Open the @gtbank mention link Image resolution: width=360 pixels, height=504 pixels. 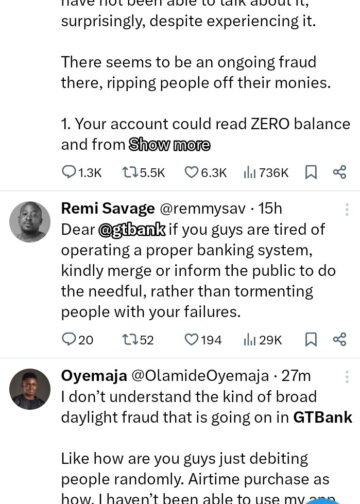tap(132, 230)
